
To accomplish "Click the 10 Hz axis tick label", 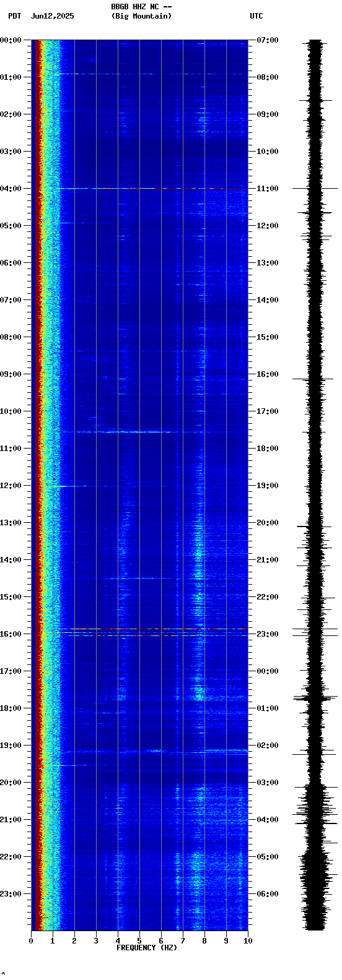I will [248, 941].
